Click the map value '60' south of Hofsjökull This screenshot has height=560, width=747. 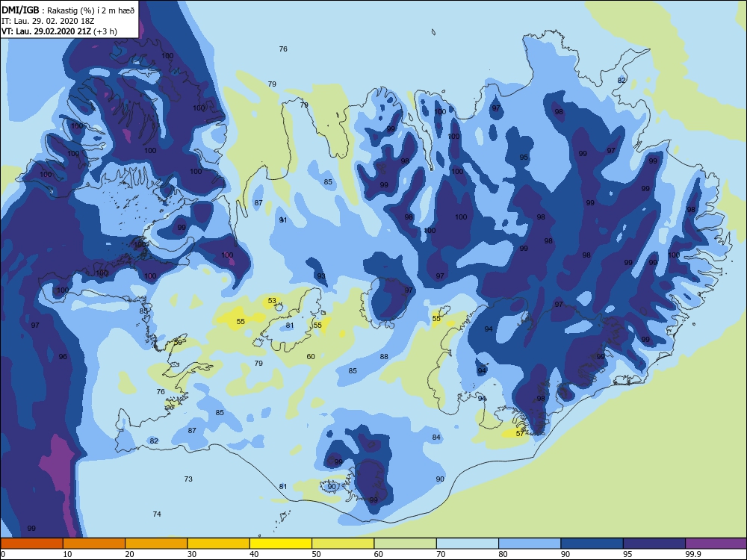311,356
